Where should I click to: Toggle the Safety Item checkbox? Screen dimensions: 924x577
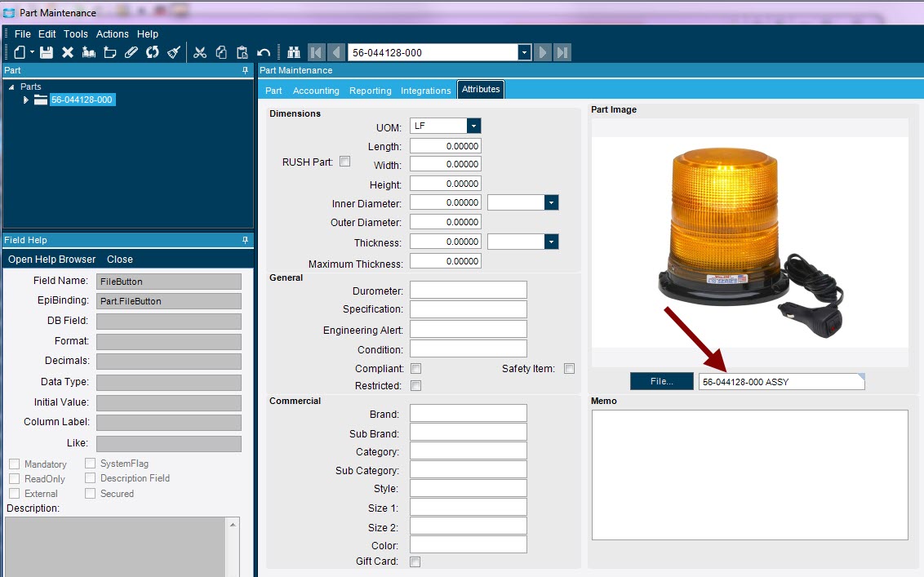(569, 369)
